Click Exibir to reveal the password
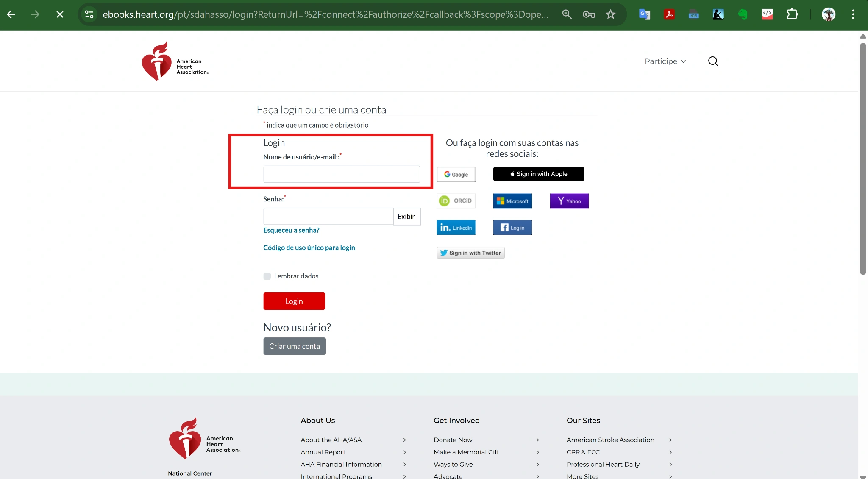 click(406, 216)
